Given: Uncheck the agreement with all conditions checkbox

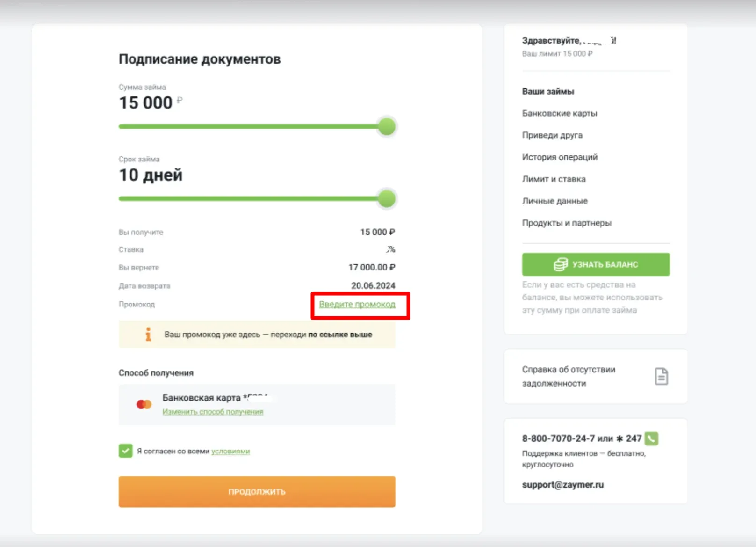Looking at the screenshot, I should point(125,451).
